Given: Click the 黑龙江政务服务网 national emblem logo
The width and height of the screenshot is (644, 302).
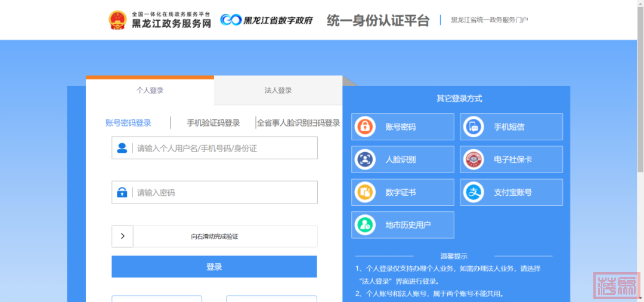Looking at the screenshot, I should click(x=117, y=20).
